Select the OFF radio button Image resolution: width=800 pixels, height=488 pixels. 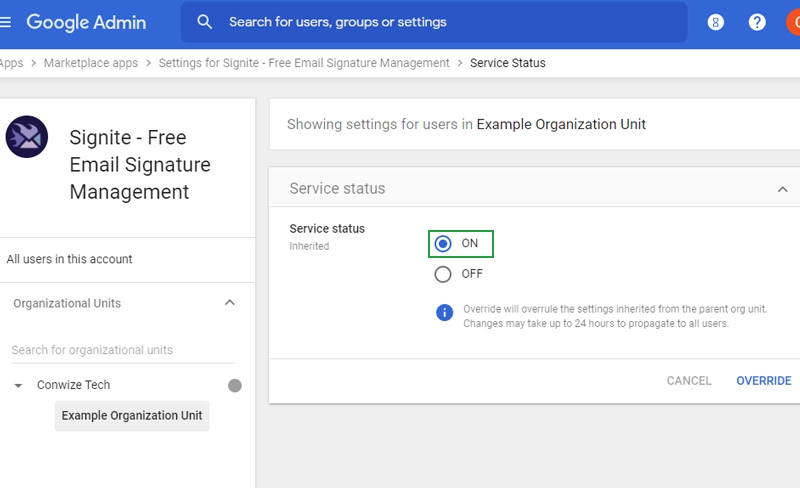(x=443, y=275)
